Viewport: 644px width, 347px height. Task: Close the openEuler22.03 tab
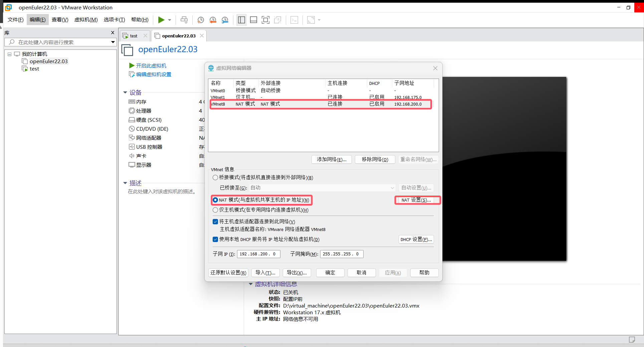tap(202, 35)
